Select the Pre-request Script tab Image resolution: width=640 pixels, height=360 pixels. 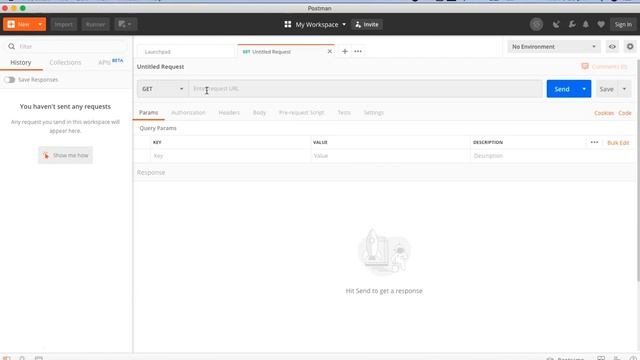click(302, 113)
